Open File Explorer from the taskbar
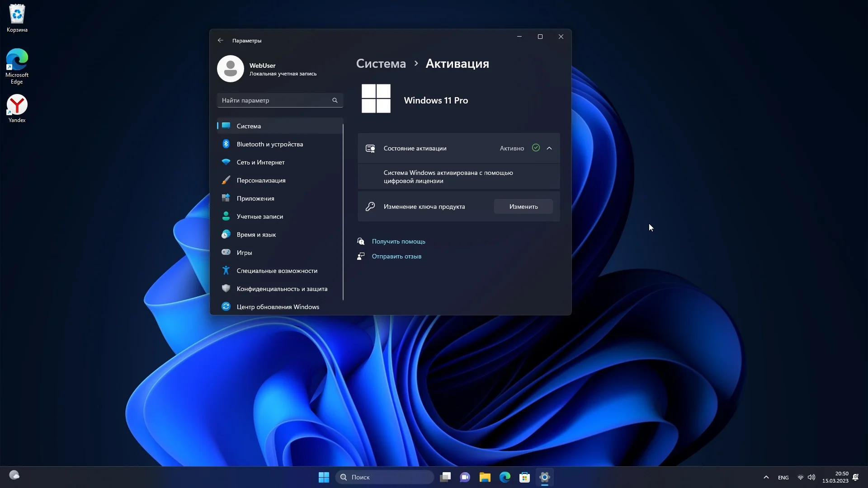Screen dimensions: 868x488 pos(485,477)
